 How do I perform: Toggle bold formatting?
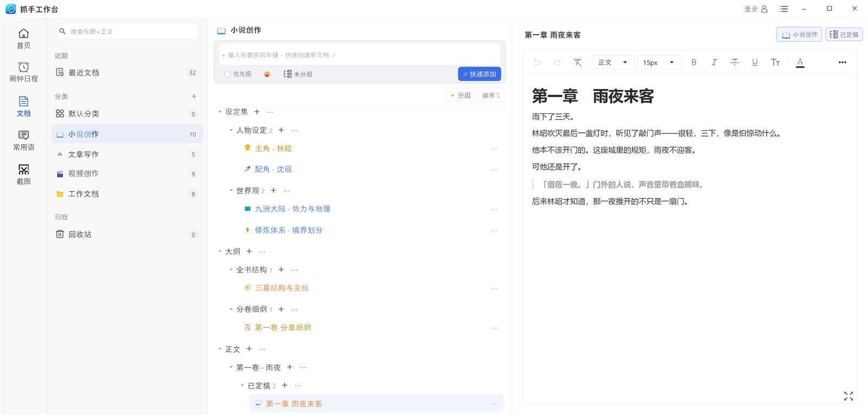pyautogui.click(x=694, y=62)
